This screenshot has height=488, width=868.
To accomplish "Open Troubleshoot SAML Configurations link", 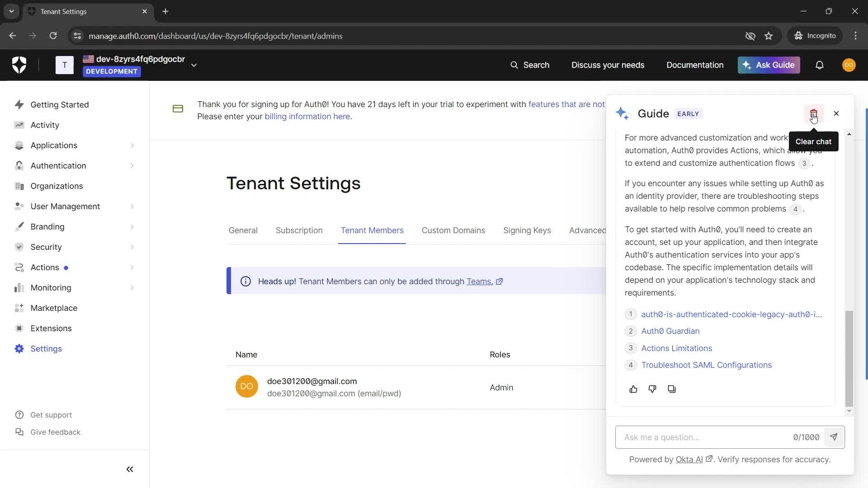I will coord(706,365).
